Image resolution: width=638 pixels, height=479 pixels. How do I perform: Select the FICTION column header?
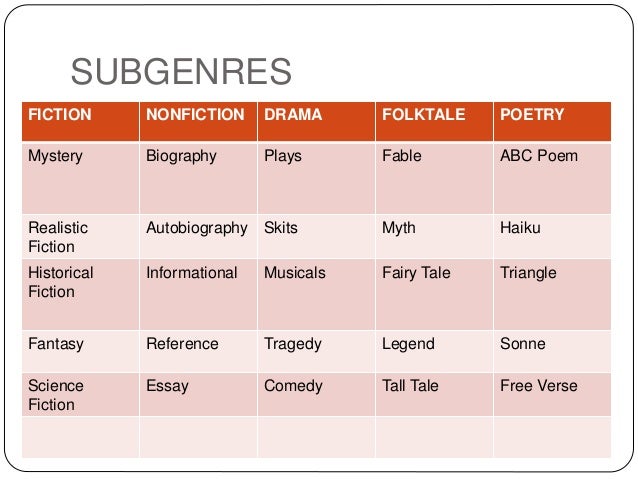pos(59,115)
